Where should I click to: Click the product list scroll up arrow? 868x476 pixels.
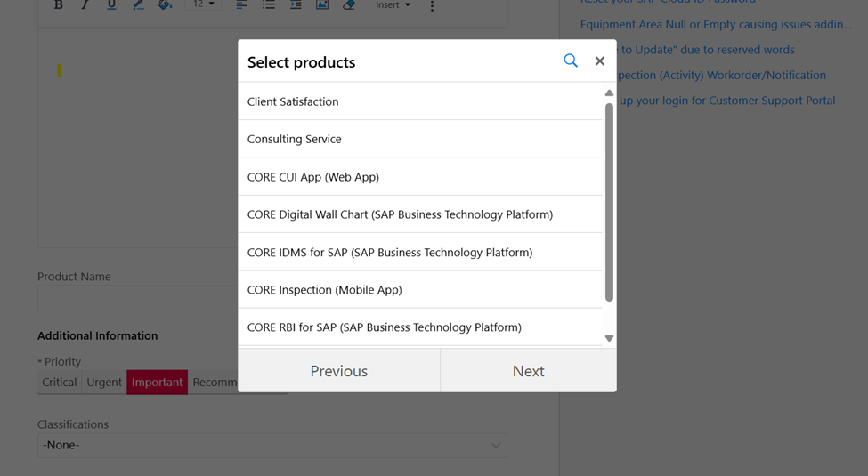pyautogui.click(x=609, y=93)
